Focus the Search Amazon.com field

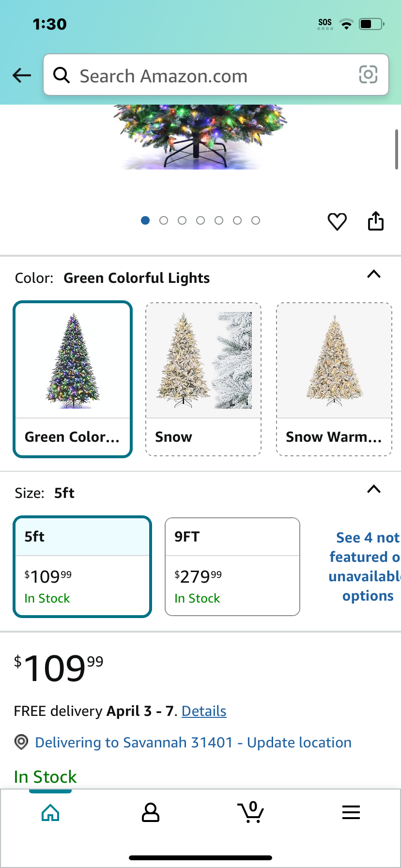216,75
